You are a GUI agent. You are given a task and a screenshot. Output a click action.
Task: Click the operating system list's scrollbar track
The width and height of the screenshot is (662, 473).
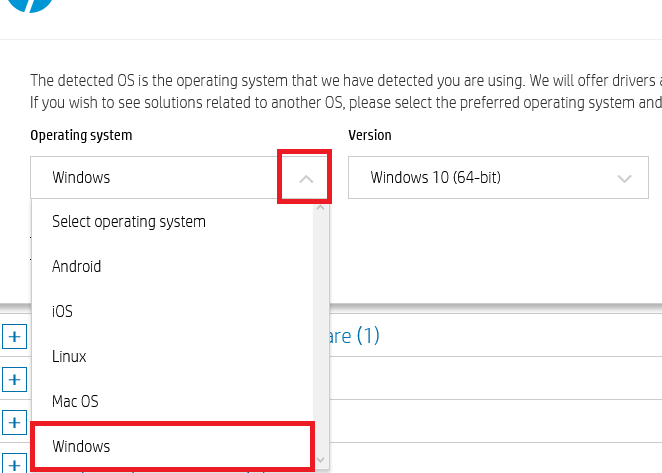click(321, 330)
